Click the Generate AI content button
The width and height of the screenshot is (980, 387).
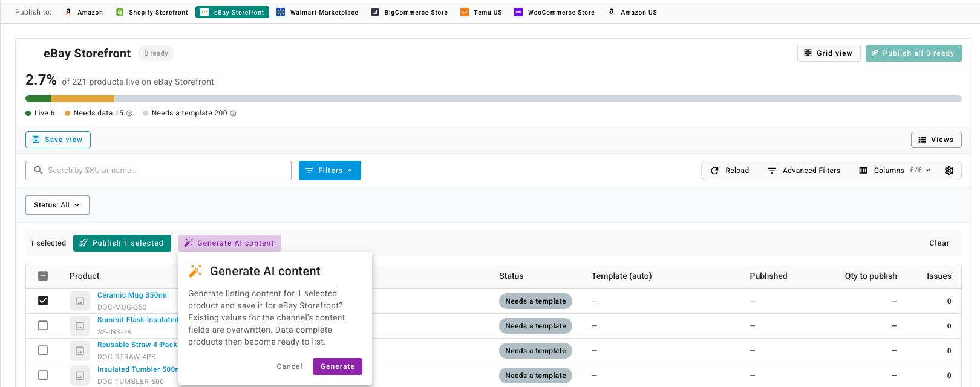click(230, 243)
